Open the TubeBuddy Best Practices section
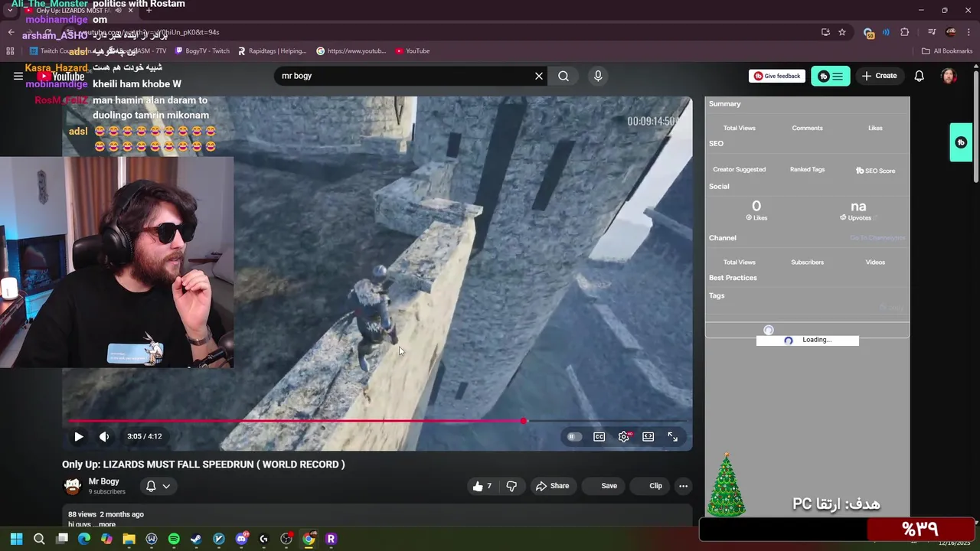Screen dimensions: 980x551 coord(733,278)
